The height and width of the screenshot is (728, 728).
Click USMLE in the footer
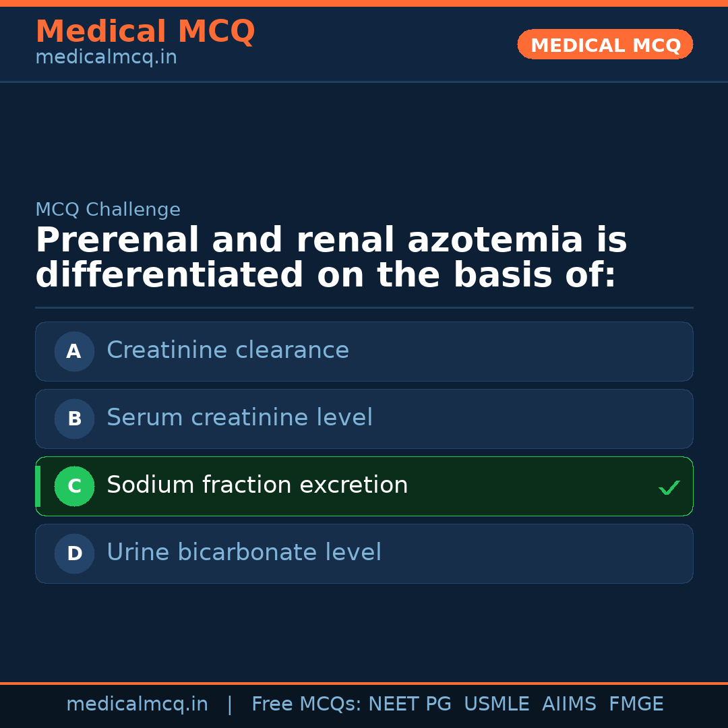(496, 704)
